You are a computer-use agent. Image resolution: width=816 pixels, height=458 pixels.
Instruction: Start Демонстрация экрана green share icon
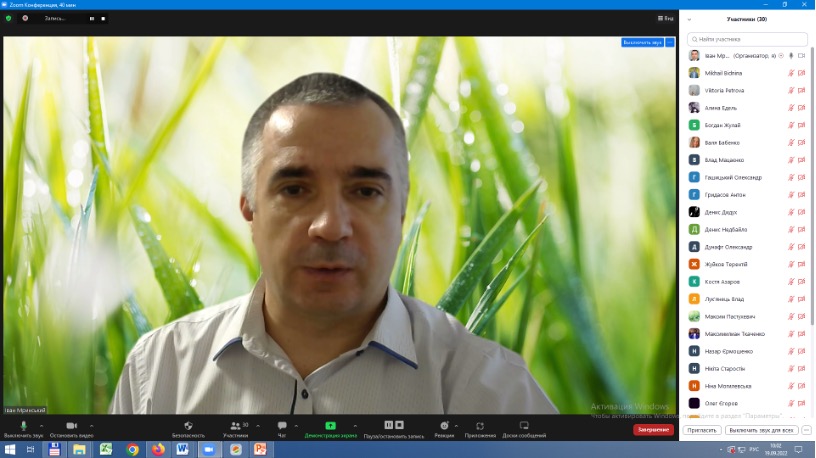point(330,425)
